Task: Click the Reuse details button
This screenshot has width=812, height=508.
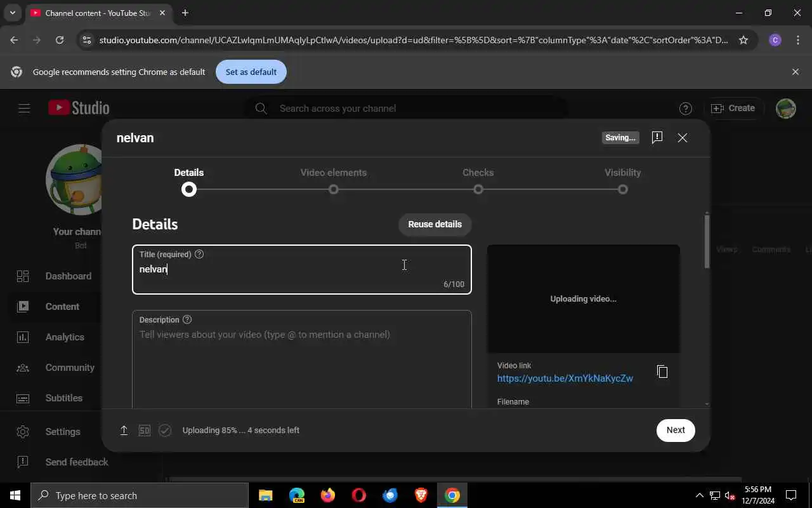Action: click(435, 224)
